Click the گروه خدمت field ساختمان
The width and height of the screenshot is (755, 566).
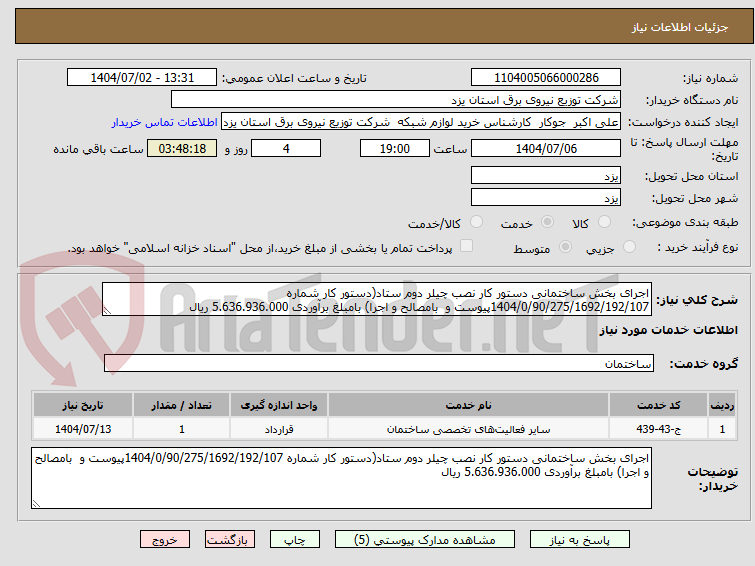pyautogui.click(x=378, y=363)
